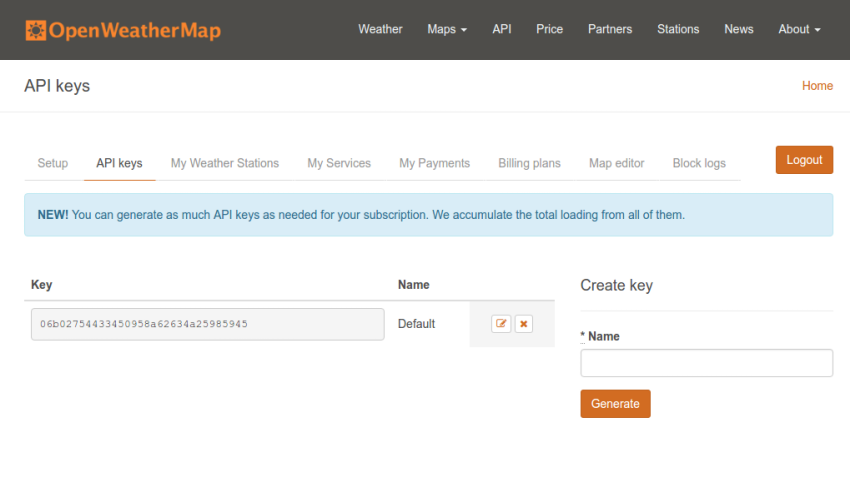Open the Partners page
Image resolution: width=850 pixels, height=482 pixels.
click(x=610, y=29)
